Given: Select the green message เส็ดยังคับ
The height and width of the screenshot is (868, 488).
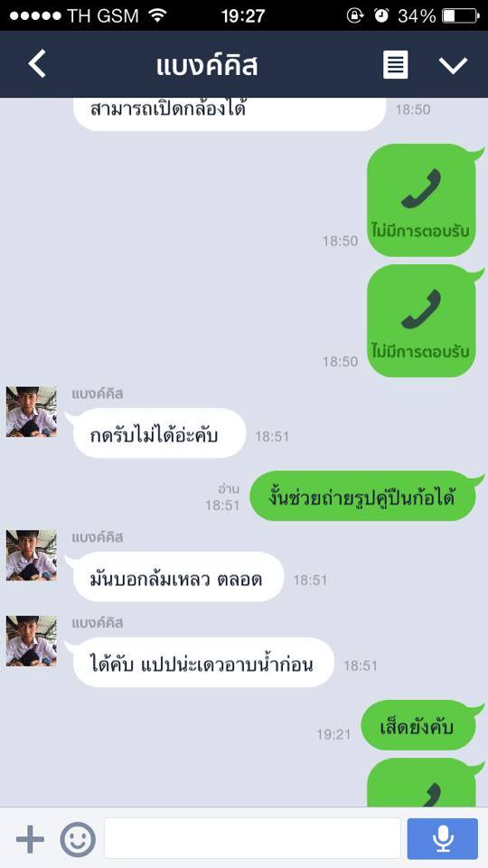Looking at the screenshot, I should (x=418, y=725).
